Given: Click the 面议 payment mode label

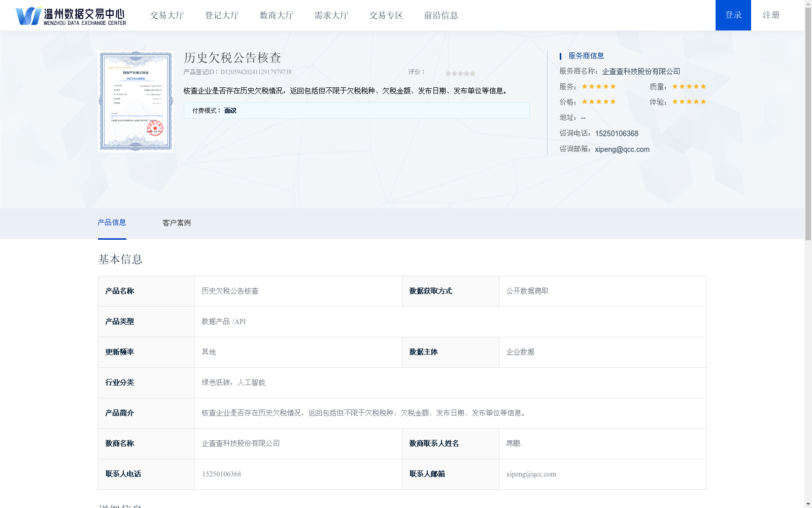Looking at the screenshot, I should [230, 110].
